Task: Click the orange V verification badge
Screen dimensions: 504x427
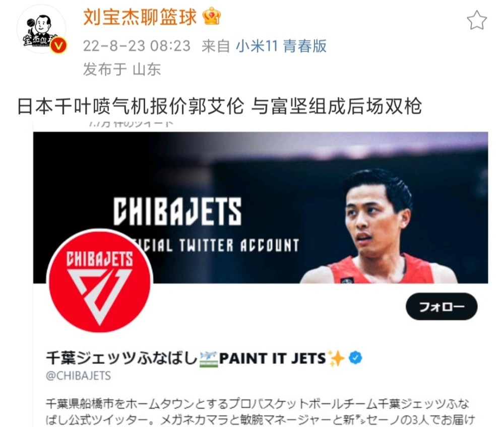Action: tap(58, 46)
